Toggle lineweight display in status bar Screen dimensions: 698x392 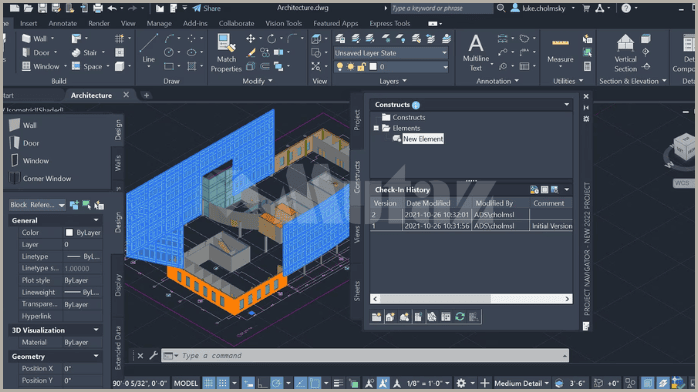338,383
